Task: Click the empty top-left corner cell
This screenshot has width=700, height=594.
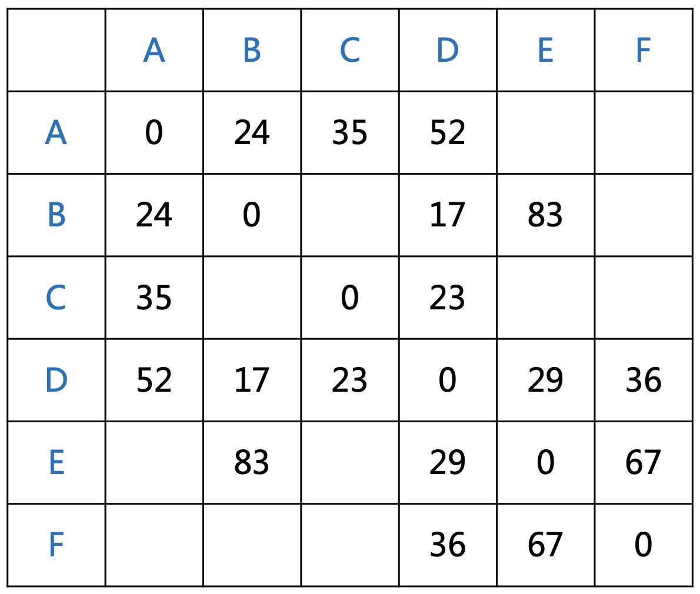Action: (x=56, y=50)
